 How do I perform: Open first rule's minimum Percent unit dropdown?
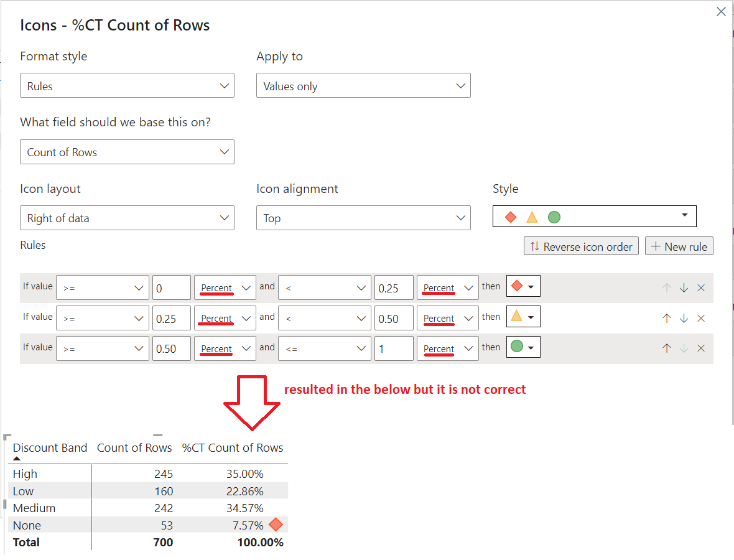225,287
